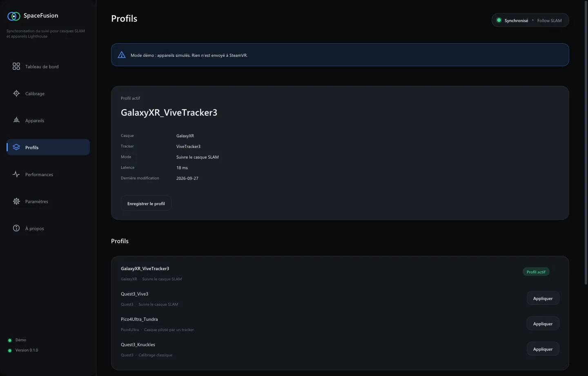Image resolution: width=588 pixels, height=376 pixels.
Task: Select Profils in the sidebar
Action: click(48, 147)
